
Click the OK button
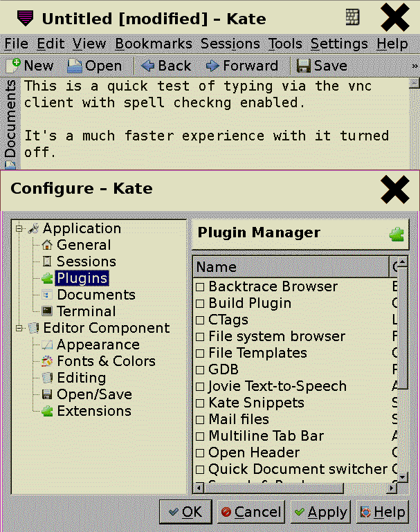point(185,512)
